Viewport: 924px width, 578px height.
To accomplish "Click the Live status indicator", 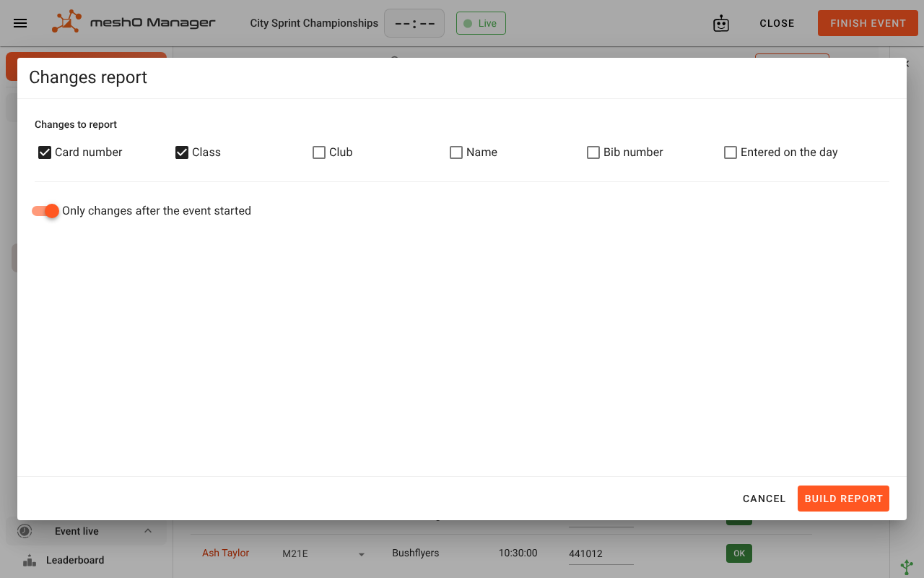I will pyautogui.click(x=481, y=23).
